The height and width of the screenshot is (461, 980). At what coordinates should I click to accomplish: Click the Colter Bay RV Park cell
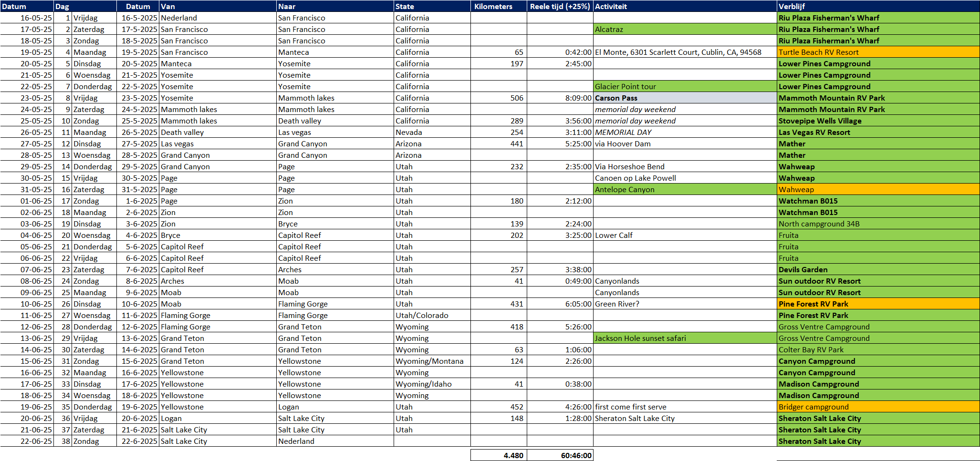878,350
